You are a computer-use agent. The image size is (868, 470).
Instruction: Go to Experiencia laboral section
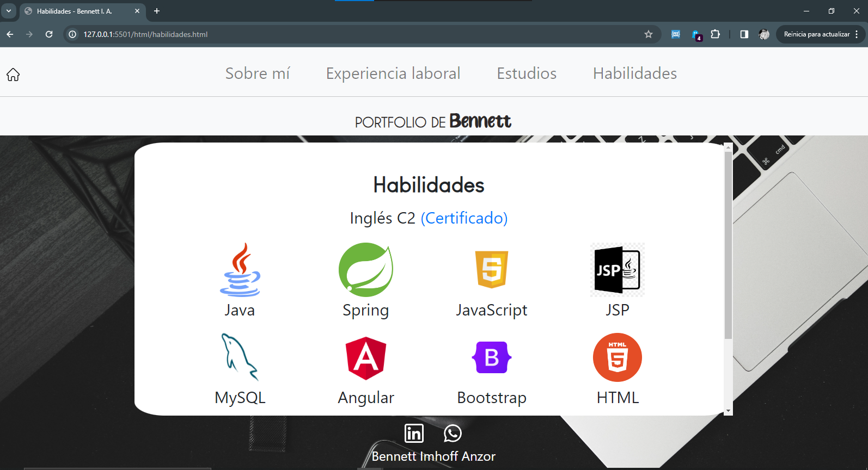[393, 73]
